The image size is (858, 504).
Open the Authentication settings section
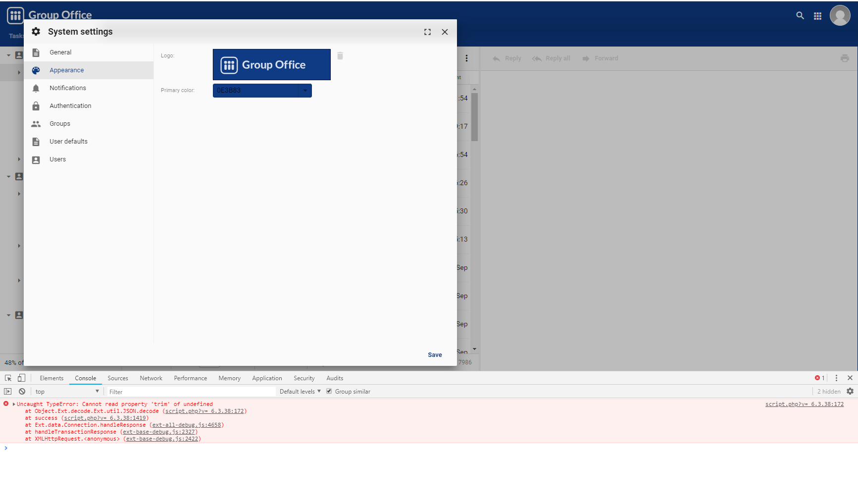(x=70, y=105)
